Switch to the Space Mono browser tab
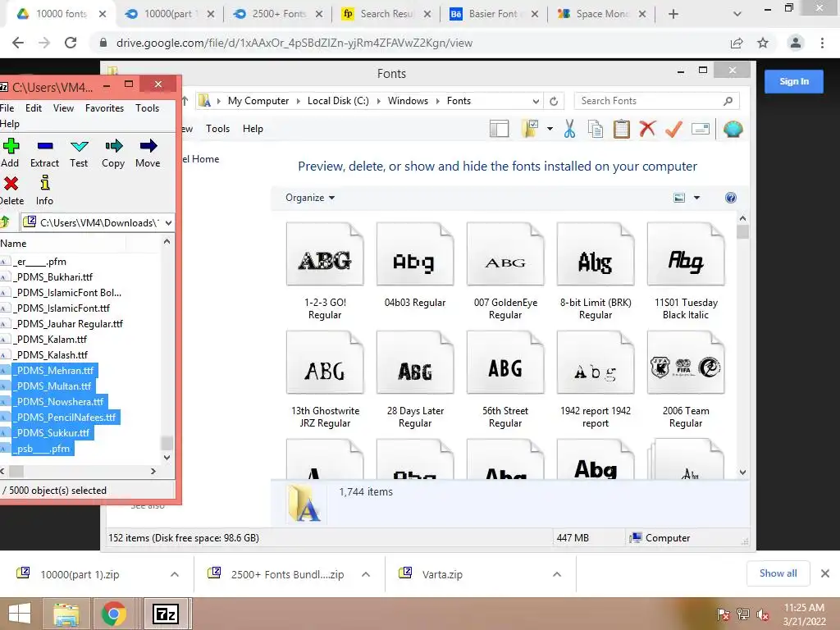This screenshot has height=630, width=840. (600, 14)
